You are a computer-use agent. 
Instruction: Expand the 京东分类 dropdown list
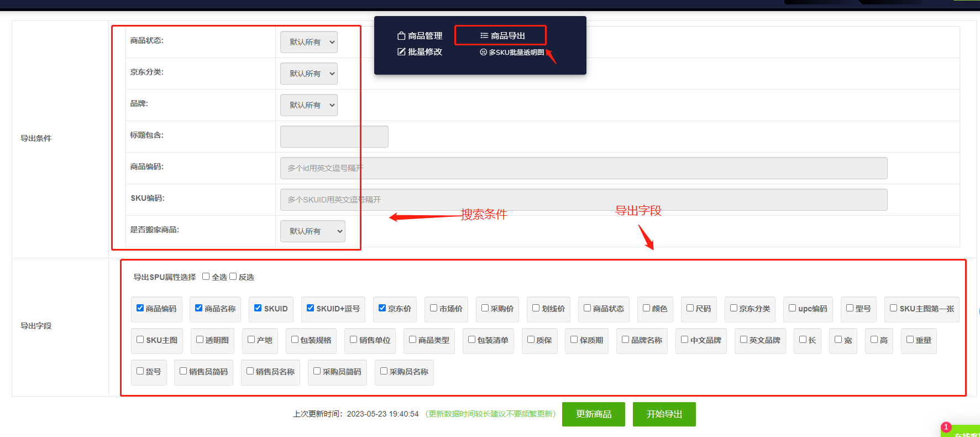(308, 74)
